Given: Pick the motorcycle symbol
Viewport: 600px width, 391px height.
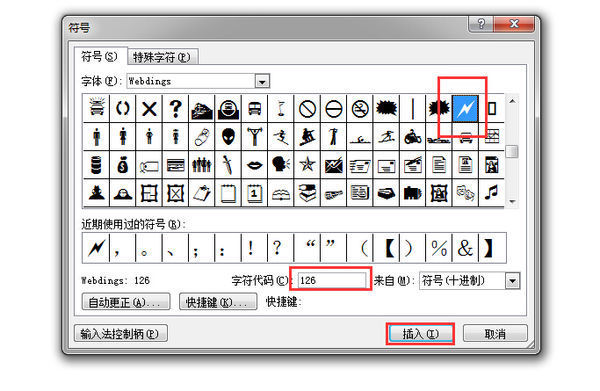Looking at the screenshot, I should point(412,137).
